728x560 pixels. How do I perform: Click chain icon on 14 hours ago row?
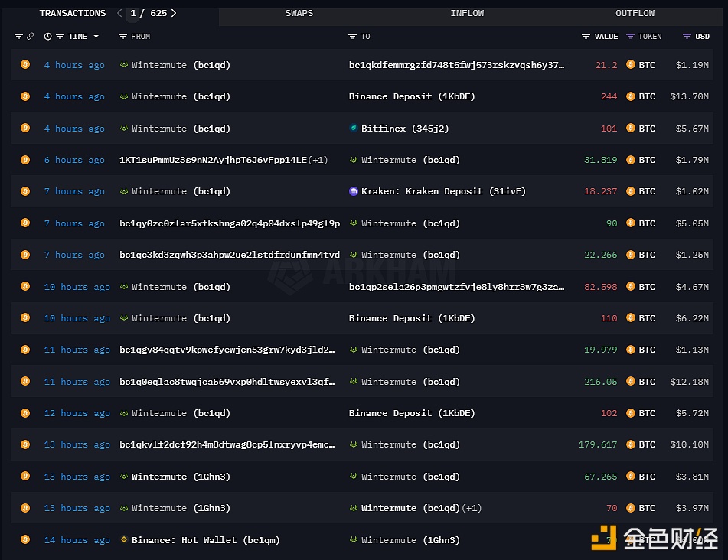25,539
